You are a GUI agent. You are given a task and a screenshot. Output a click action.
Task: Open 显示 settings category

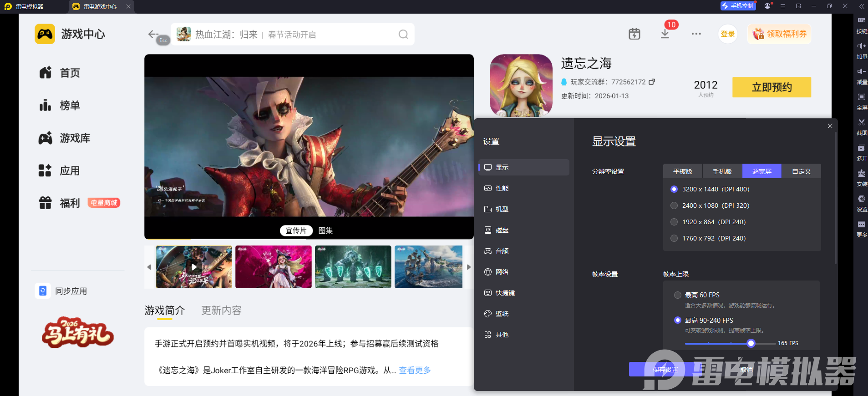coord(524,167)
